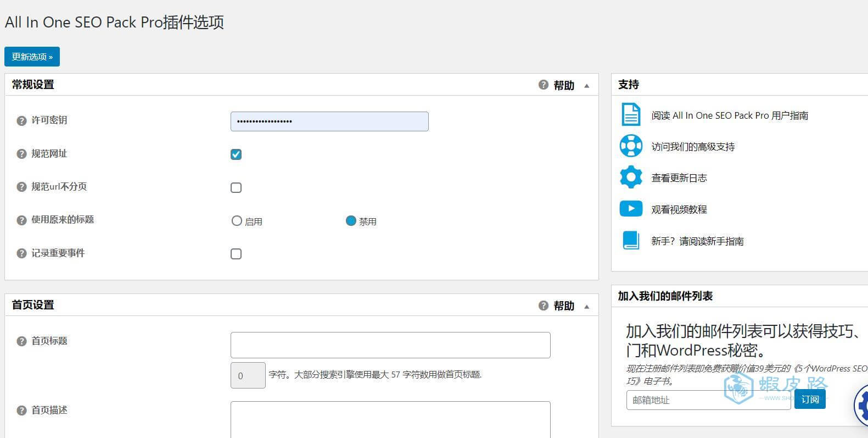Click the 订阅 subscribe button

[x=810, y=400]
